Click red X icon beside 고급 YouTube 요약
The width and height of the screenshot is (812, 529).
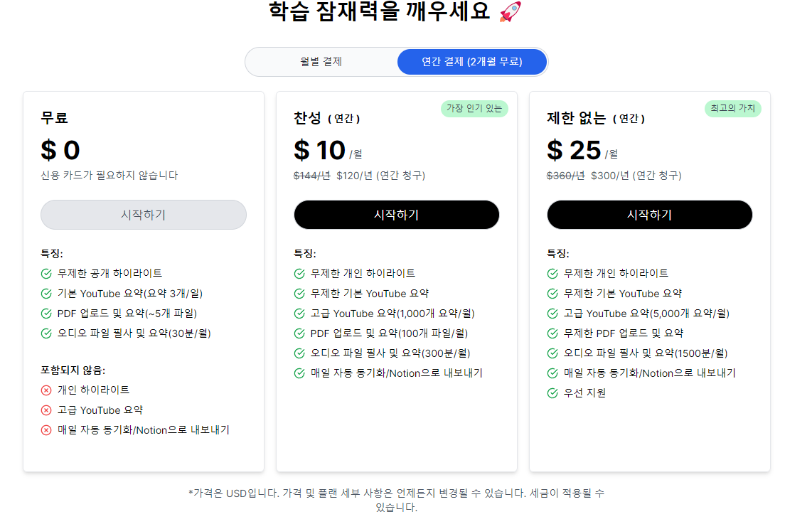tap(46, 410)
